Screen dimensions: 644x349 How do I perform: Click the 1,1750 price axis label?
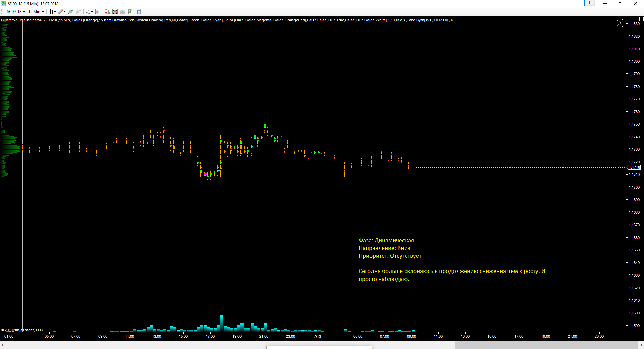pyautogui.click(x=634, y=124)
